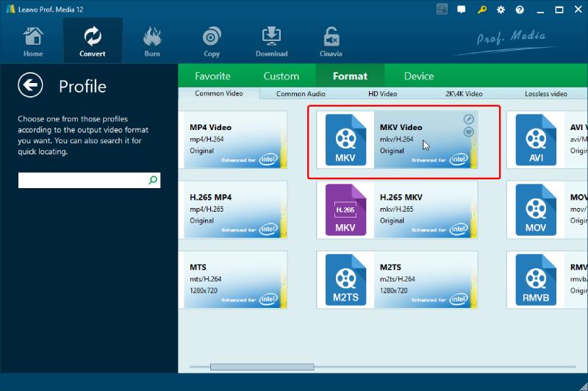Open the Lossless video subtab
The height and width of the screenshot is (391, 588).
click(x=545, y=94)
